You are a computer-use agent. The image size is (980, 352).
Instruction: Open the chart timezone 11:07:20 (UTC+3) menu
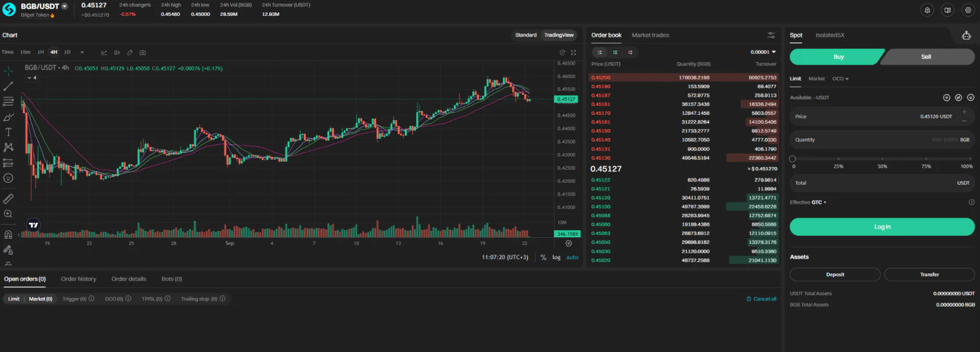point(505,258)
